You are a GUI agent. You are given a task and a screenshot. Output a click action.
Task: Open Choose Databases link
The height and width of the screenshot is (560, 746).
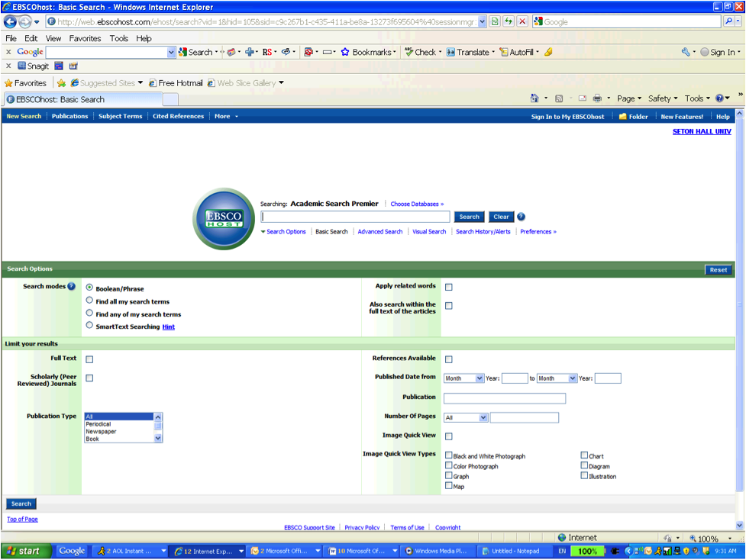pos(417,204)
